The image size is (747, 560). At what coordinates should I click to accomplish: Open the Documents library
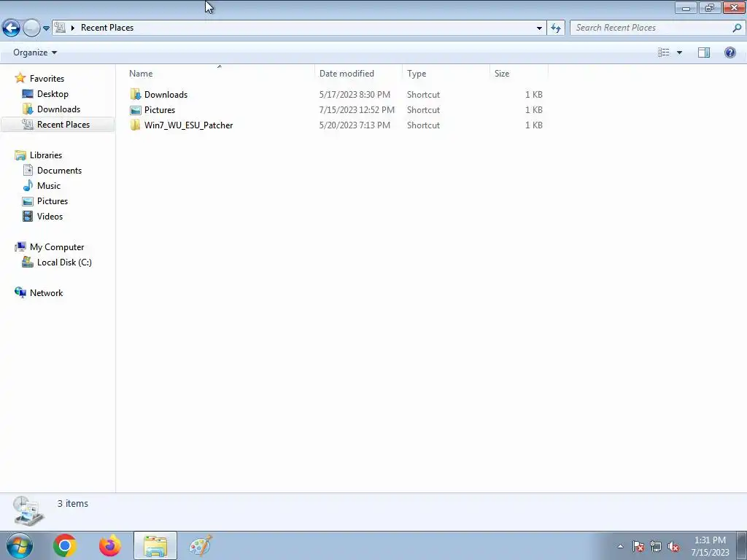[x=60, y=171]
